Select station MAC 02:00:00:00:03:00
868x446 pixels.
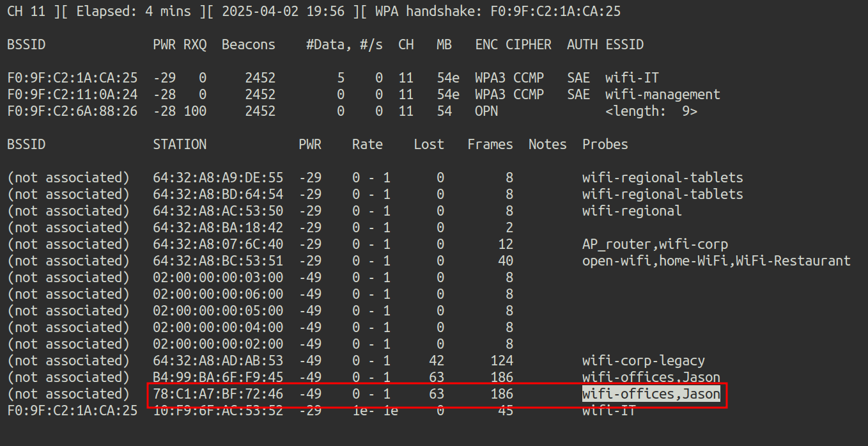point(218,278)
